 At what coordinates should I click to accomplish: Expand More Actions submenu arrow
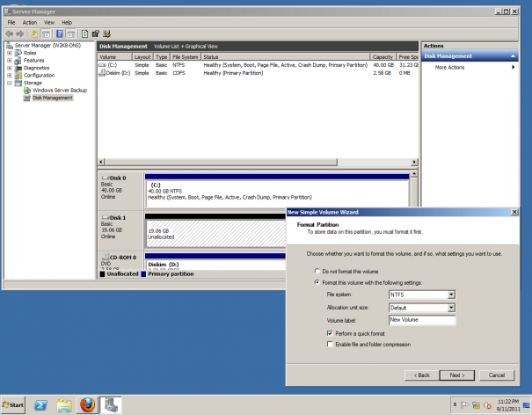point(514,67)
